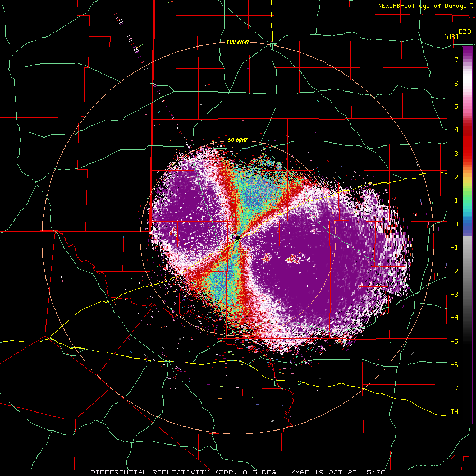The width and height of the screenshot is (476, 476).
Task: Click the color scale value -3
Action: point(454,294)
